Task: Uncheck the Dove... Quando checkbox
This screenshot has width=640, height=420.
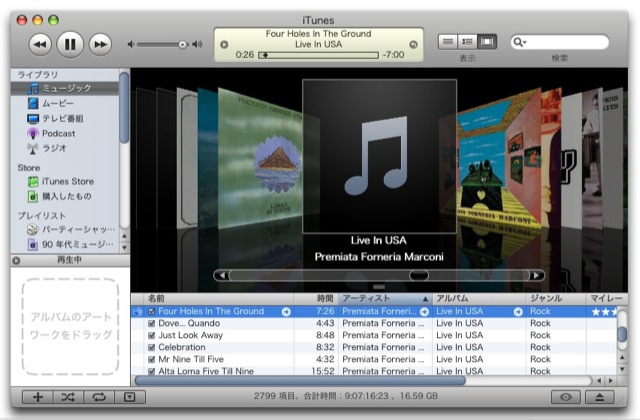Action: (x=151, y=323)
